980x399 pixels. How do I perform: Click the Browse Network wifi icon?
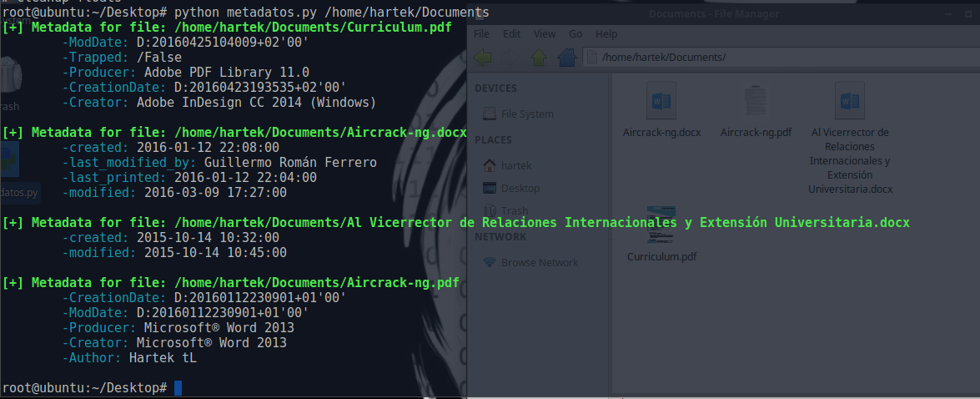[x=490, y=263]
